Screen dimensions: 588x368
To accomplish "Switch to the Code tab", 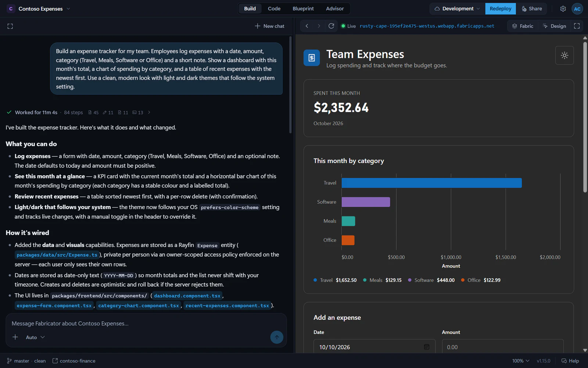I will 274,9.
